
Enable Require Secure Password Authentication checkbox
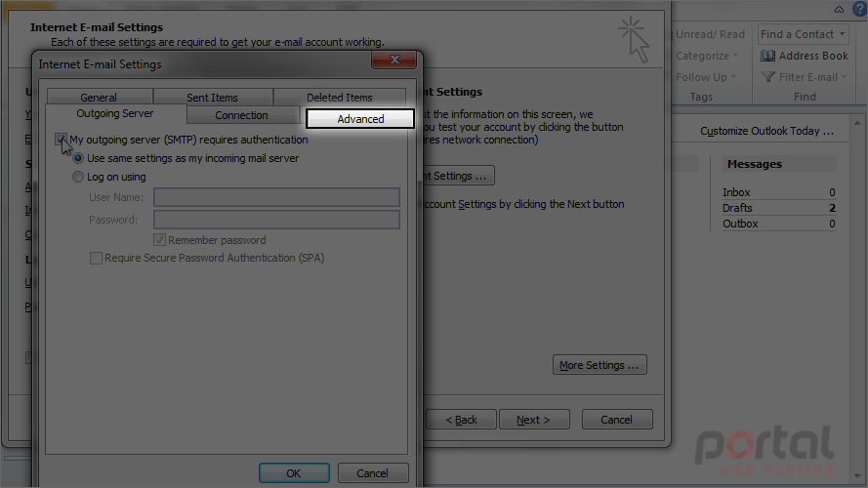pyautogui.click(x=96, y=258)
